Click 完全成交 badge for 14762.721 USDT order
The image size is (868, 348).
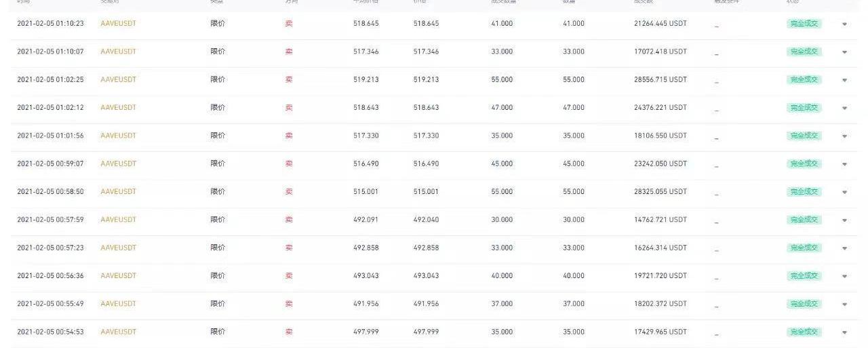804,220
